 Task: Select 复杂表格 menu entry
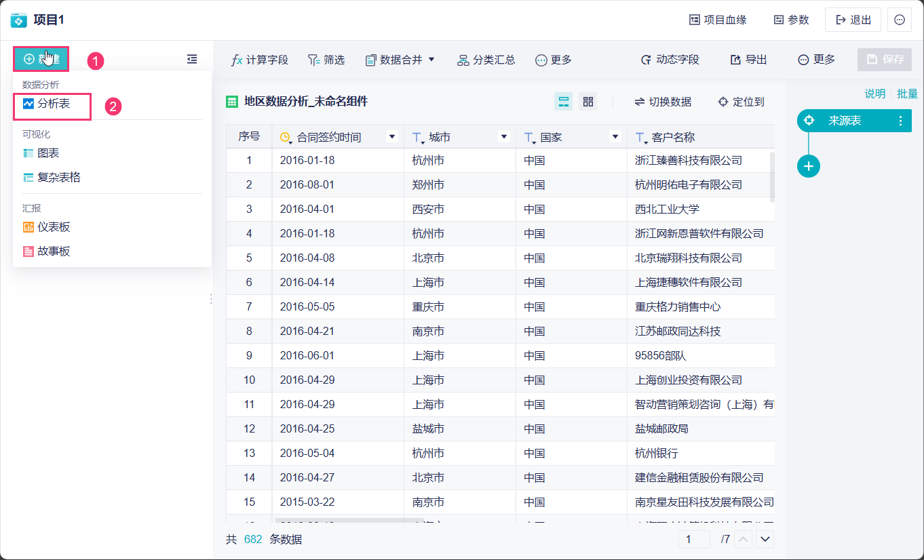[52, 178]
